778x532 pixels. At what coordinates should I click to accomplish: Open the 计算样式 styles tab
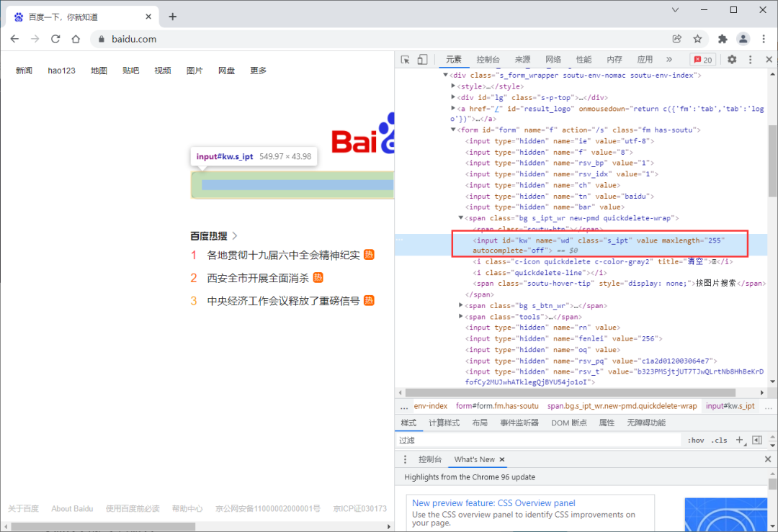tap(444, 423)
